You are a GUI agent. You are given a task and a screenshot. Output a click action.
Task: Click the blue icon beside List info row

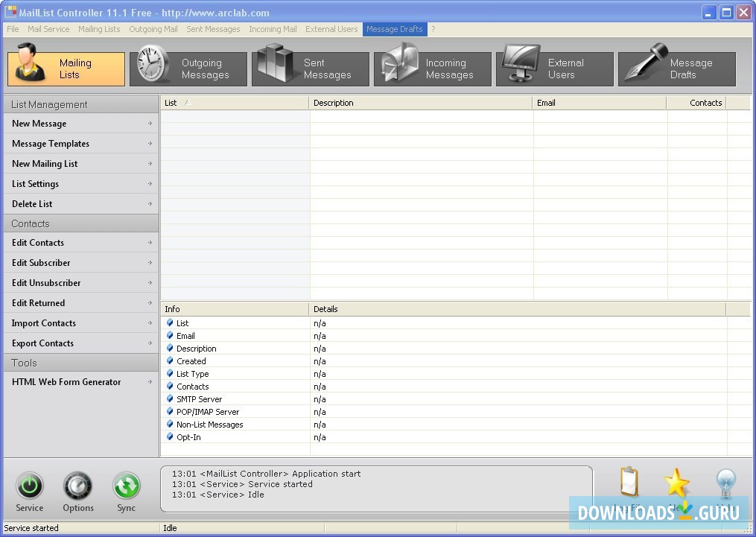(x=170, y=322)
